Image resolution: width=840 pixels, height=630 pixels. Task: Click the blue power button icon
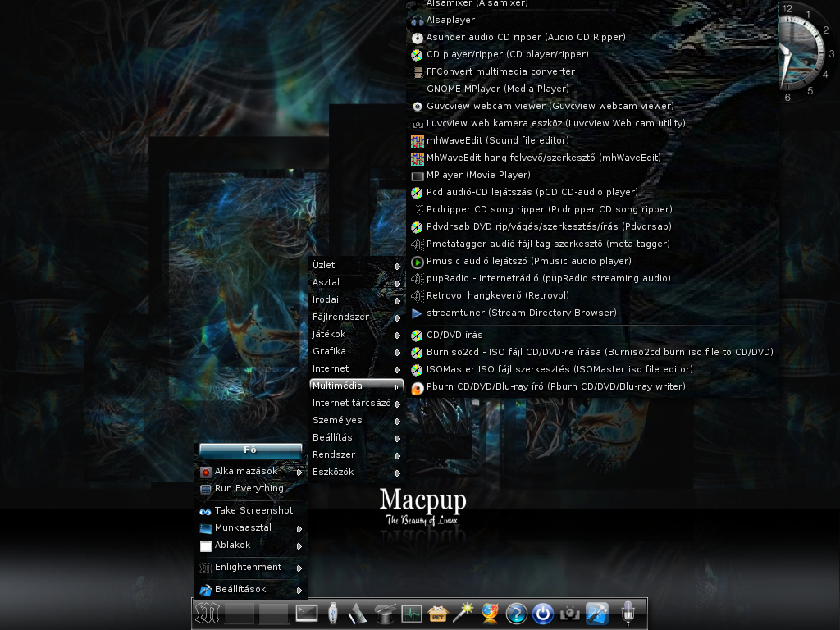(543, 614)
